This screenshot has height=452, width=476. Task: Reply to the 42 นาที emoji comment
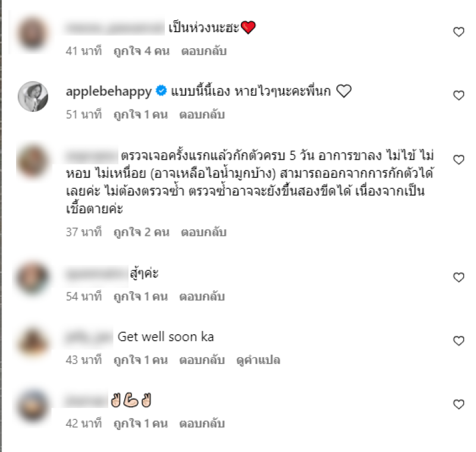tap(202, 423)
